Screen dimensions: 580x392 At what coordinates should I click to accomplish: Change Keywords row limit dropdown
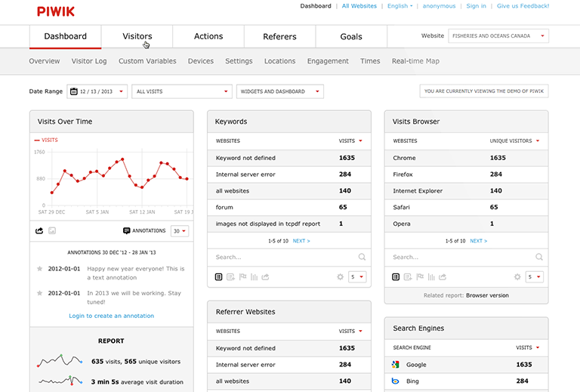coord(357,277)
